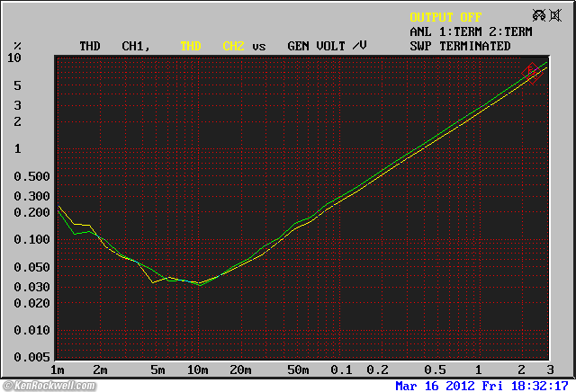Select the red diamond cursor marker

tap(532, 73)
